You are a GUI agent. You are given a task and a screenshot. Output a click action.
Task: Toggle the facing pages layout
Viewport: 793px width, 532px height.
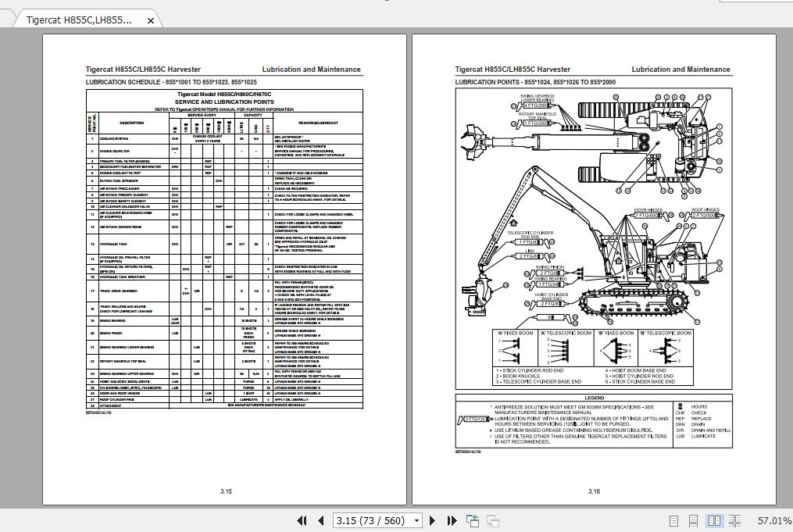[x=714, y=520]
